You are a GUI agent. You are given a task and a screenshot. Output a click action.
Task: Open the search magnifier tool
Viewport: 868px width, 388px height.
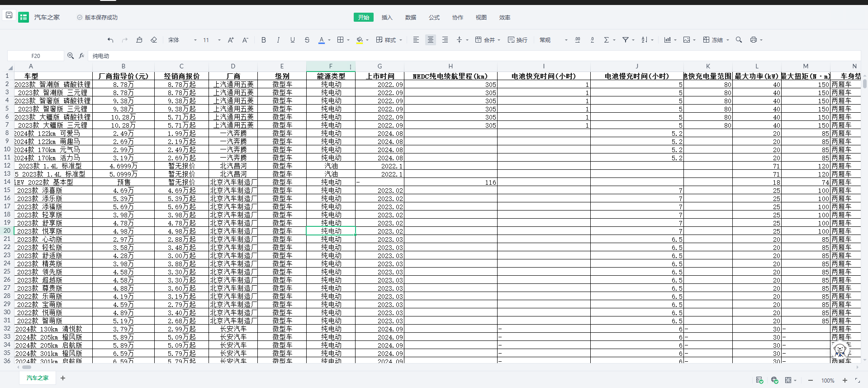click(x=739, y=40)
